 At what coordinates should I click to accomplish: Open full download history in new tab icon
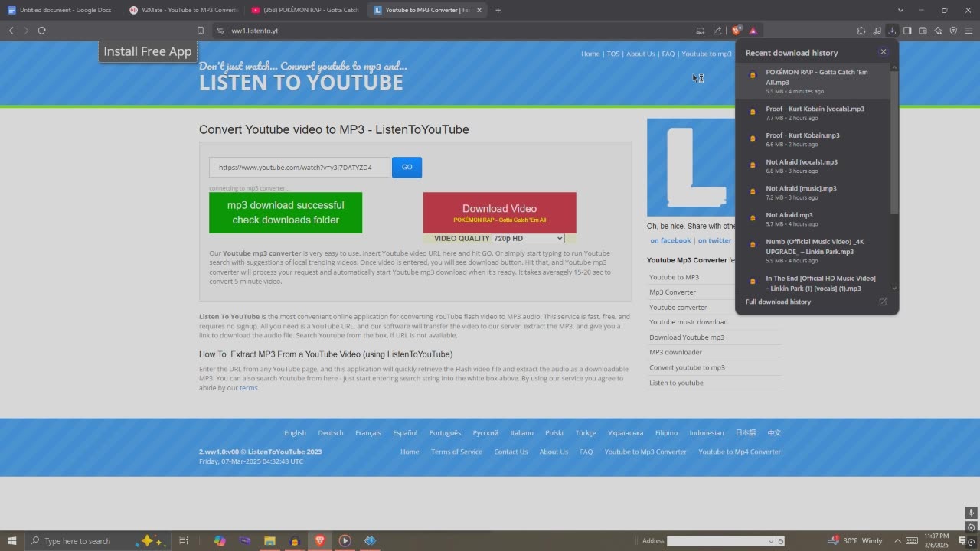(x=883, y=302)
